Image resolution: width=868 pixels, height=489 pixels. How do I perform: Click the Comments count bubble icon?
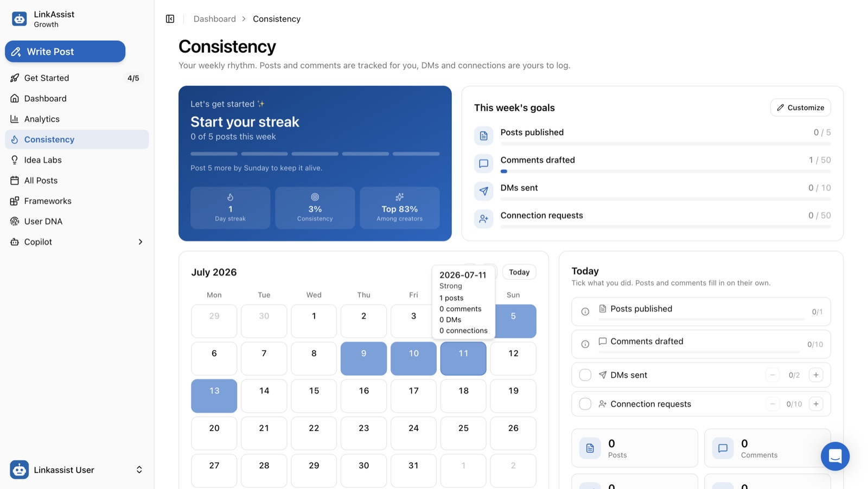coord(723,448)
